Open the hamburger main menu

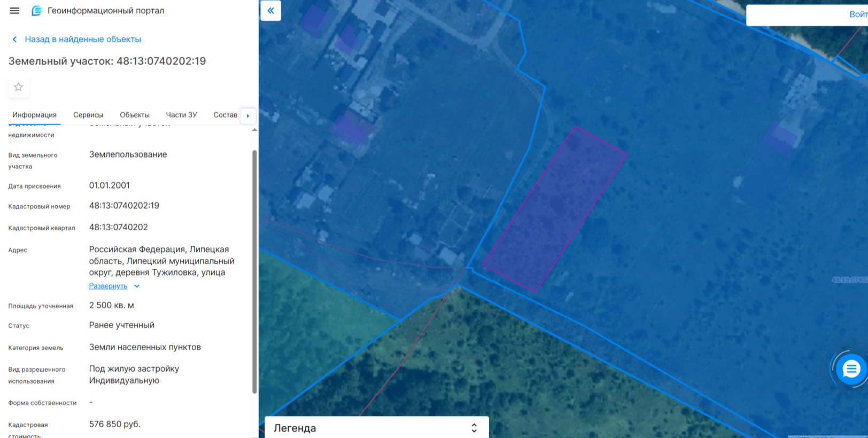click(14, 11)
